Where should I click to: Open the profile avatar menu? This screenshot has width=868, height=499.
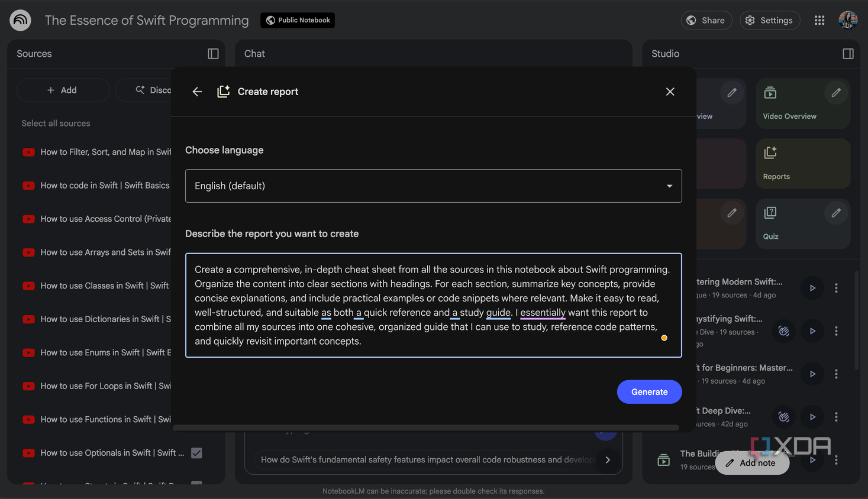[x=848, y=20]
